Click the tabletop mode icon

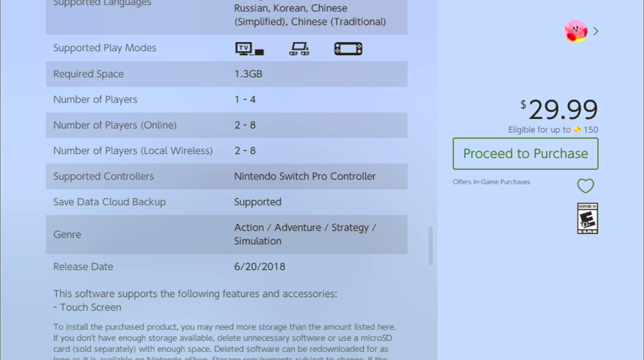point(299,49)
